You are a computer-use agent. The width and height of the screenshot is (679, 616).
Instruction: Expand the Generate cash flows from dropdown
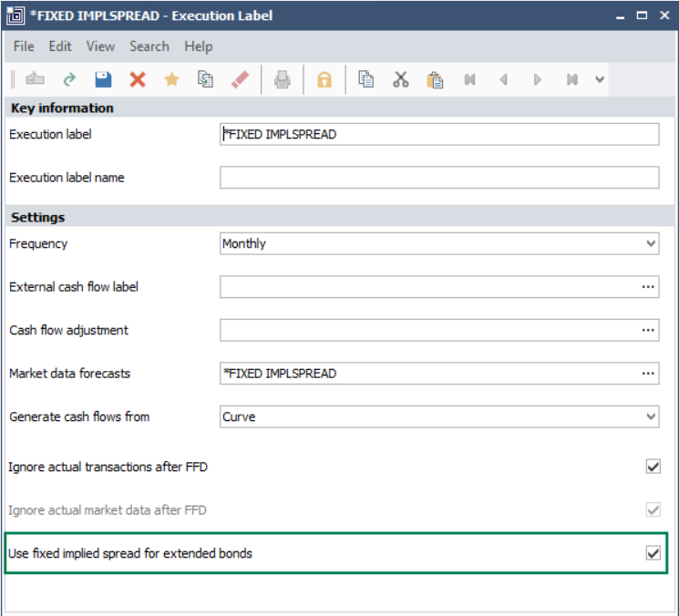(x=651, y=417)
